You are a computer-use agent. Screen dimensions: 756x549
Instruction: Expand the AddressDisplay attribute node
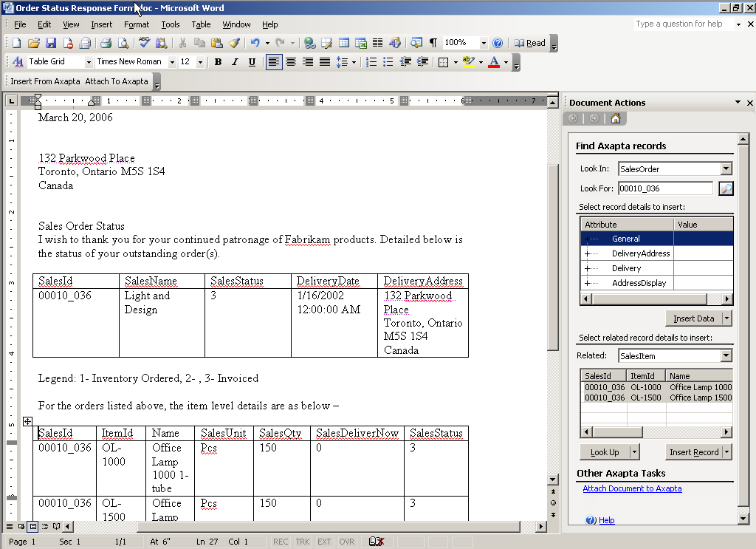[587, 283]
